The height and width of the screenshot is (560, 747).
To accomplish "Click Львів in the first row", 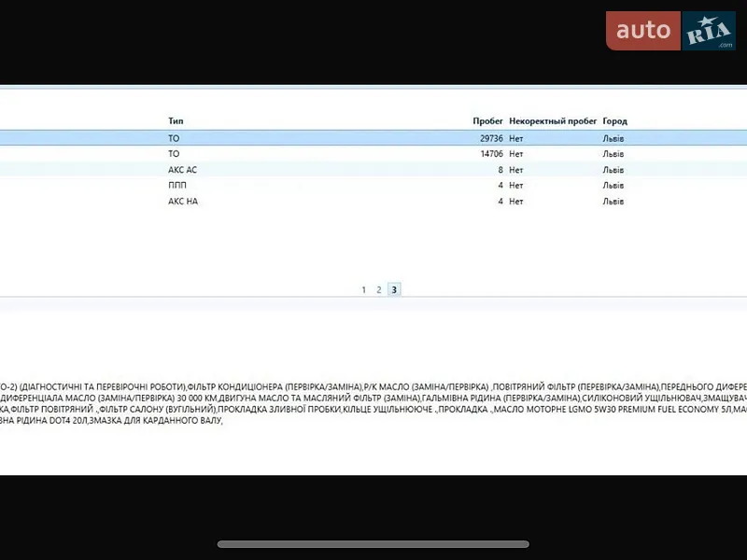I will 613,138.
